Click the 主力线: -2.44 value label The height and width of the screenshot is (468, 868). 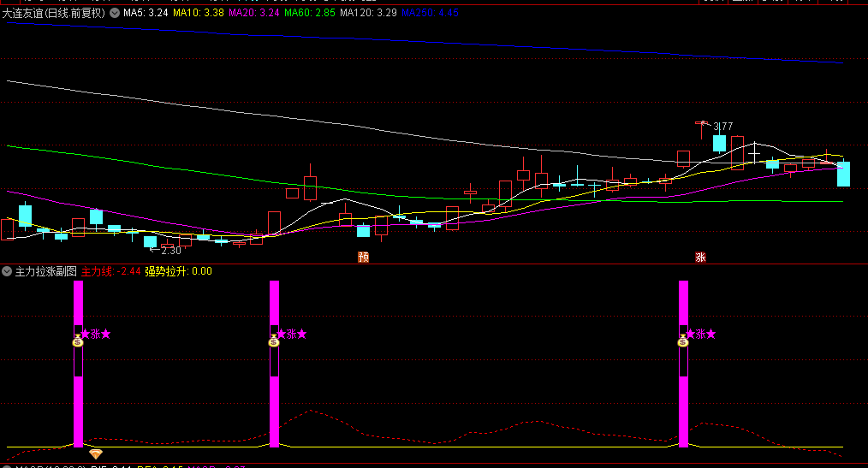click(x=110, y=271)
